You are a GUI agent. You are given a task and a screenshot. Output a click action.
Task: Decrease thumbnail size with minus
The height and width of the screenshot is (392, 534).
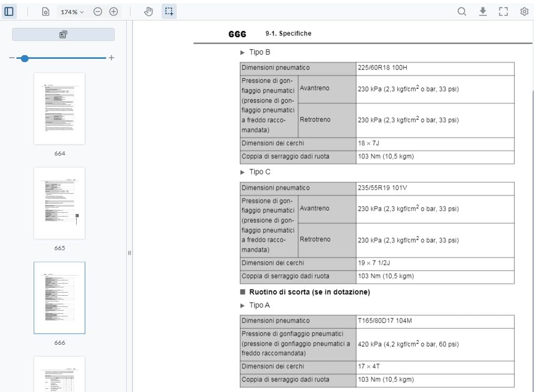coord(12,58)
